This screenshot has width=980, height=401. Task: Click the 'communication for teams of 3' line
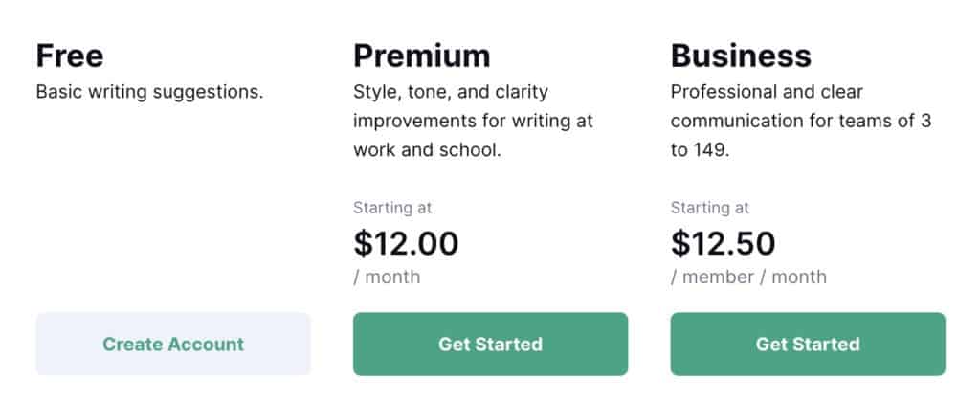click(801, 122)
